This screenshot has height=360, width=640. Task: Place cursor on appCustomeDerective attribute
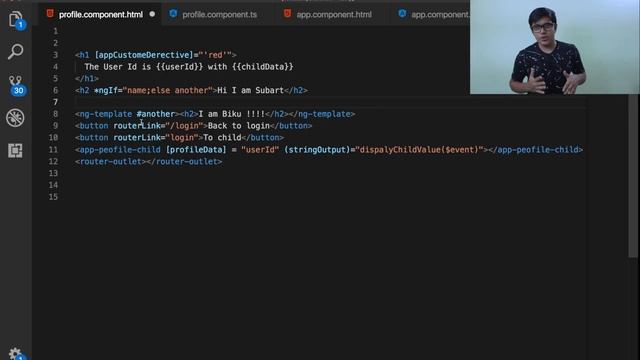tap(144, 55)
